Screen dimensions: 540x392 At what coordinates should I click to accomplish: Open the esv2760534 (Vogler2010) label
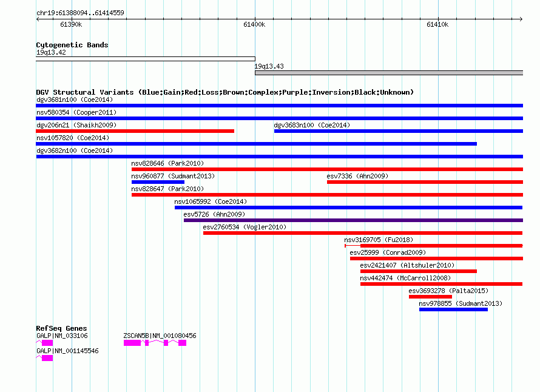[x=245, y=227]
